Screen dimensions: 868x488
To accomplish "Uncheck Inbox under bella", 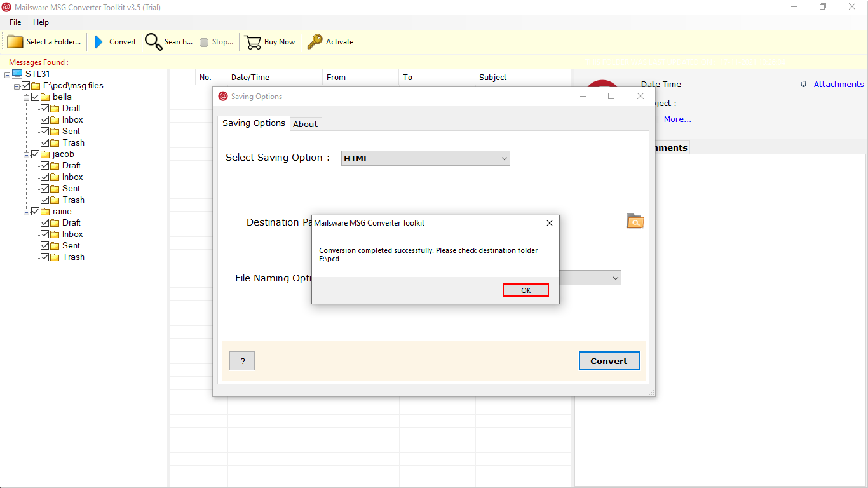I will (45, 120).
